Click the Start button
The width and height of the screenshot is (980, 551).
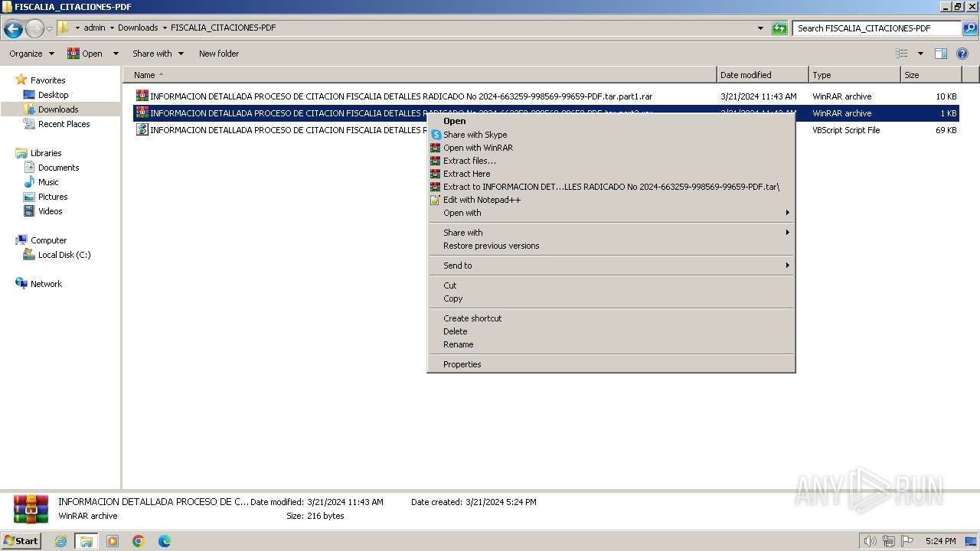click(21, 541)
